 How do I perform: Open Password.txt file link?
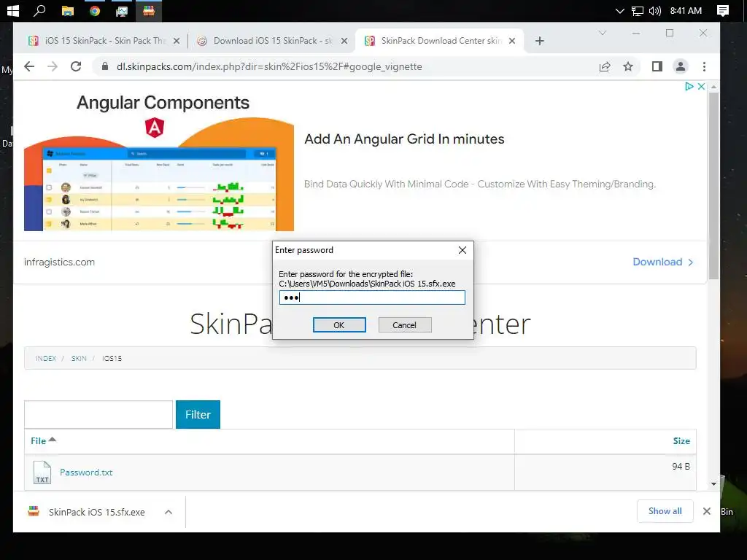(x=86, y=472)
